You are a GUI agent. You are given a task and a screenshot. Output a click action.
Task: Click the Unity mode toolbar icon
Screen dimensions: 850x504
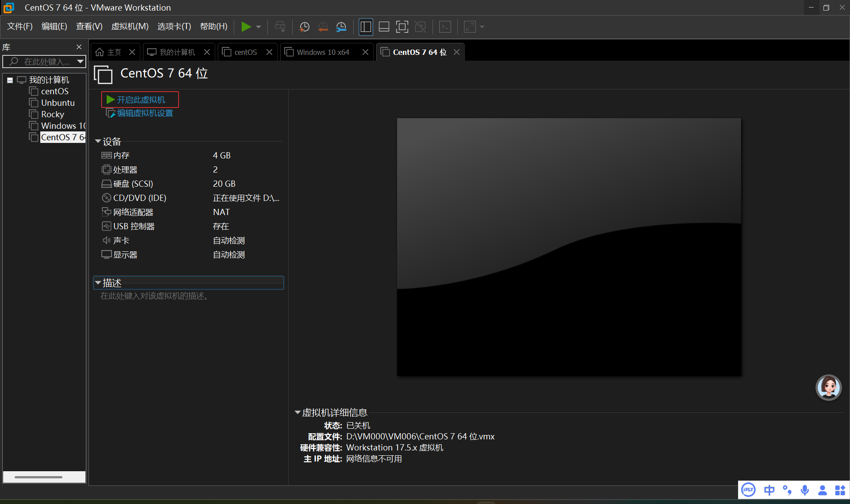(x=420, y=27)
